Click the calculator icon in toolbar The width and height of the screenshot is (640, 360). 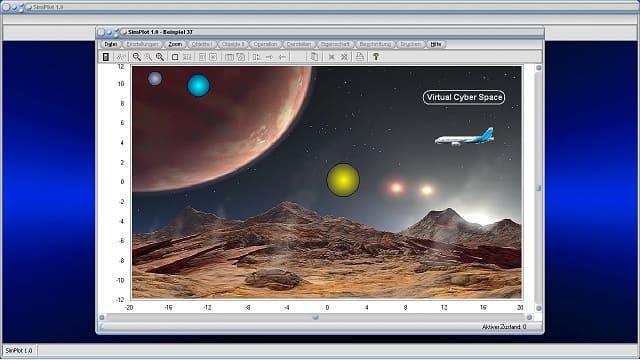pos(106,57)
